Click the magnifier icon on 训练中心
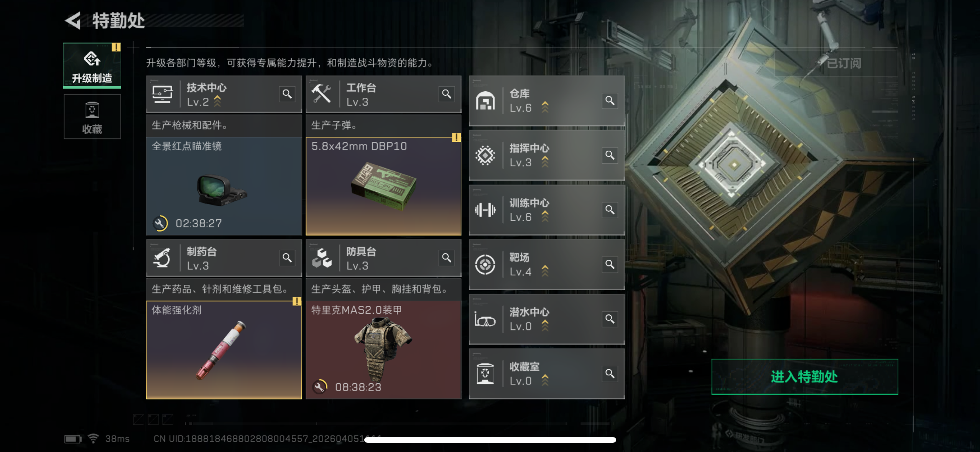Screen dimensions: 980x452 [610, 210]
